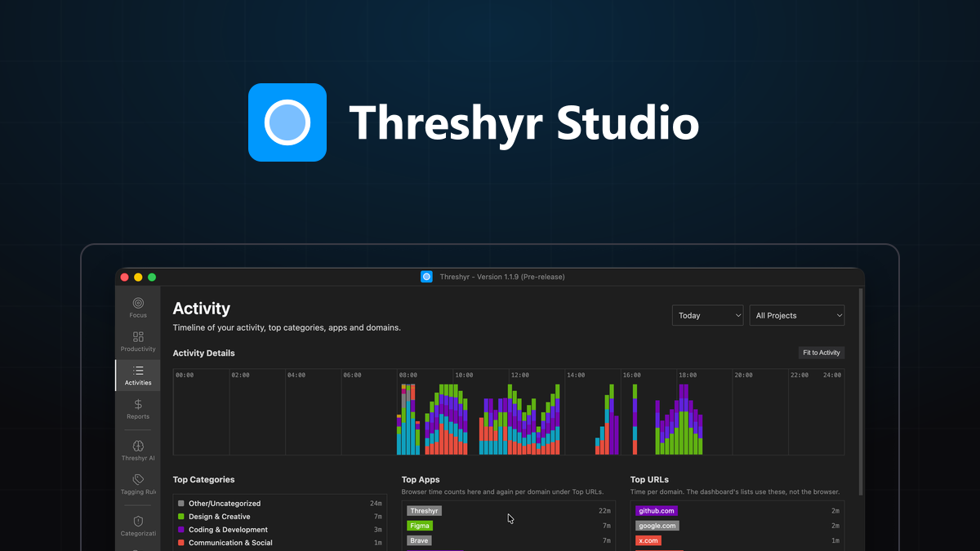Click the gray Other/Uncategorized color square
Viewport: 980px width, 551px height.
(181, 504)
